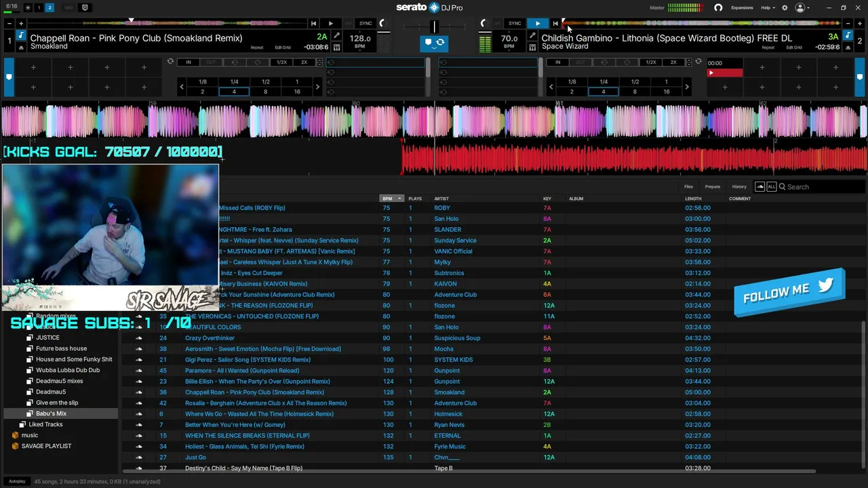Play deck 1 track
This screenshot has height=488, width=868.
click(x=330, y=23)
